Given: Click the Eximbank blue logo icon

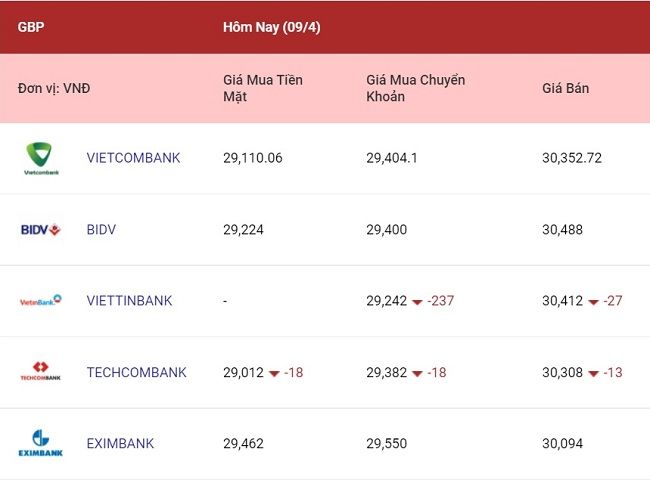Looking at the screenshot, I should click(x=41, y=443).
